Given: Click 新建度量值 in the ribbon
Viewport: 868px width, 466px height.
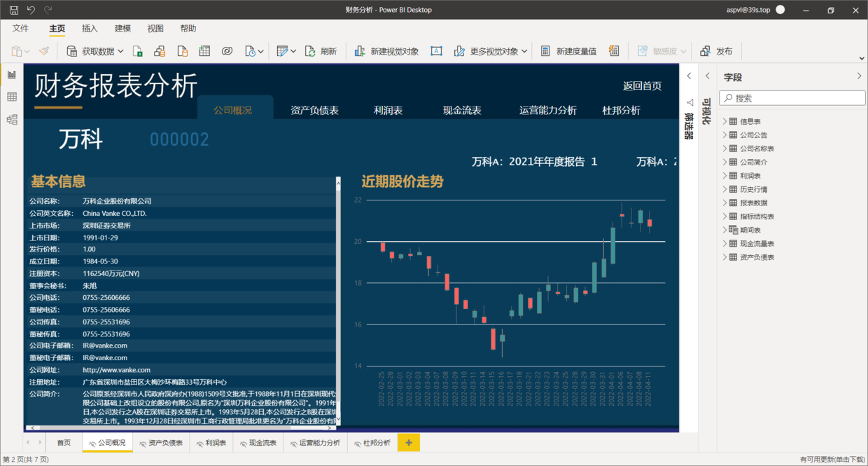Looking at the screenshot, I should pos(568,51).
